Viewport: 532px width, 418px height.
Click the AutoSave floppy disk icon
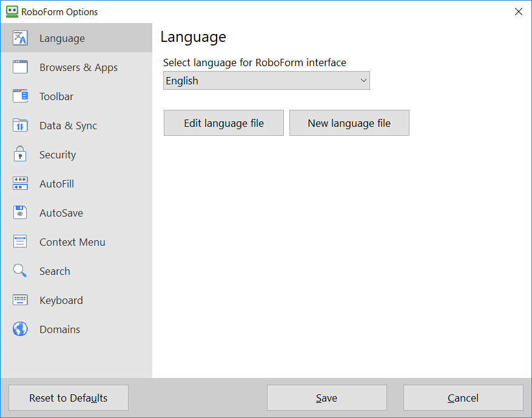click(20, 213)
